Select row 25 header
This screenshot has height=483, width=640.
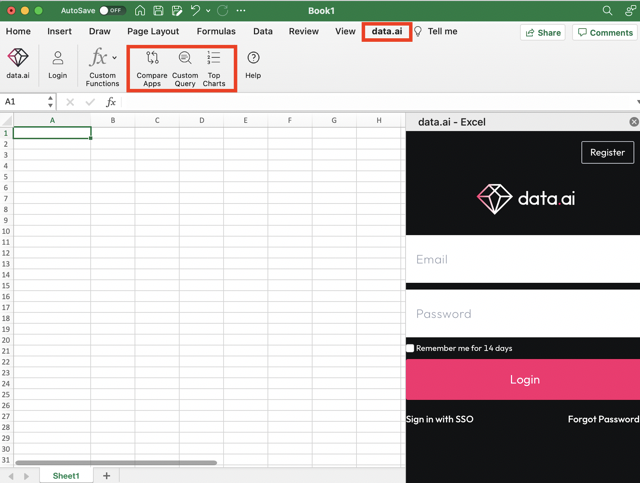[6, 394]
